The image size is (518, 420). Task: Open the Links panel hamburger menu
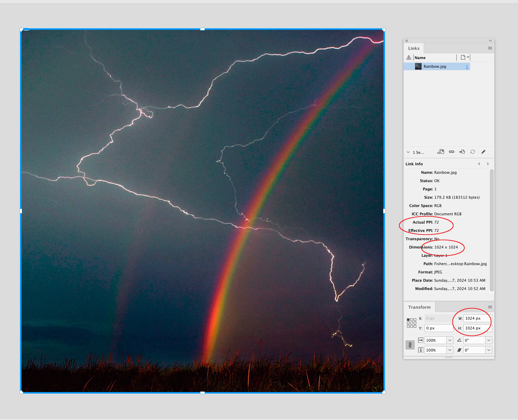(x=490, y=48)
